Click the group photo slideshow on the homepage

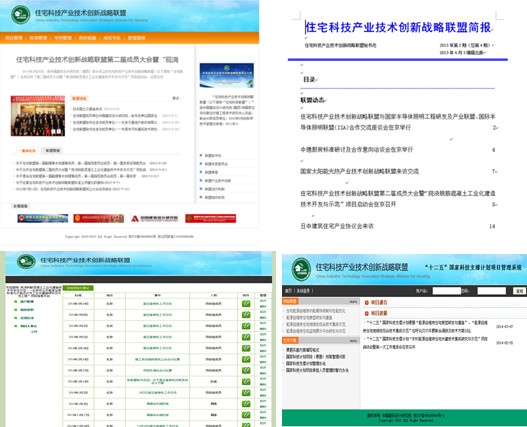(x=38, y=116)
